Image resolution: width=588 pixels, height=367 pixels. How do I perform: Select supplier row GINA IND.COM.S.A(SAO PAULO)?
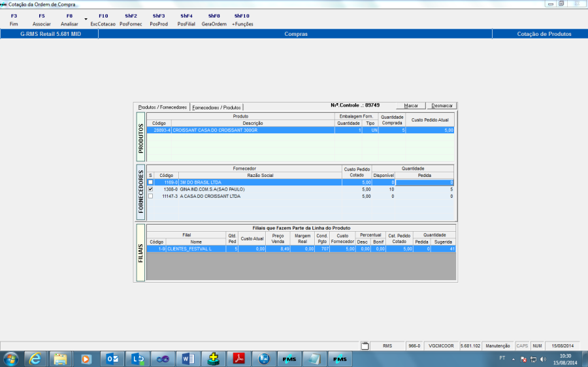[x=301, y=189]
